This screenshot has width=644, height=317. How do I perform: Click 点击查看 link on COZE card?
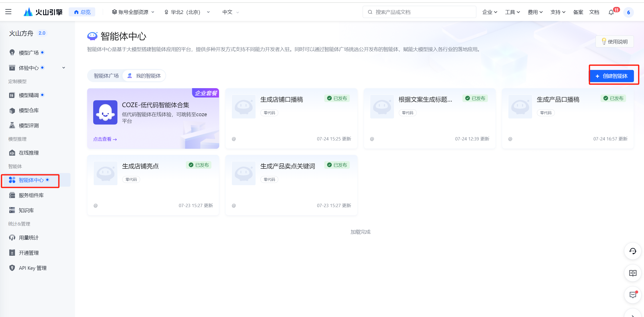105,139
